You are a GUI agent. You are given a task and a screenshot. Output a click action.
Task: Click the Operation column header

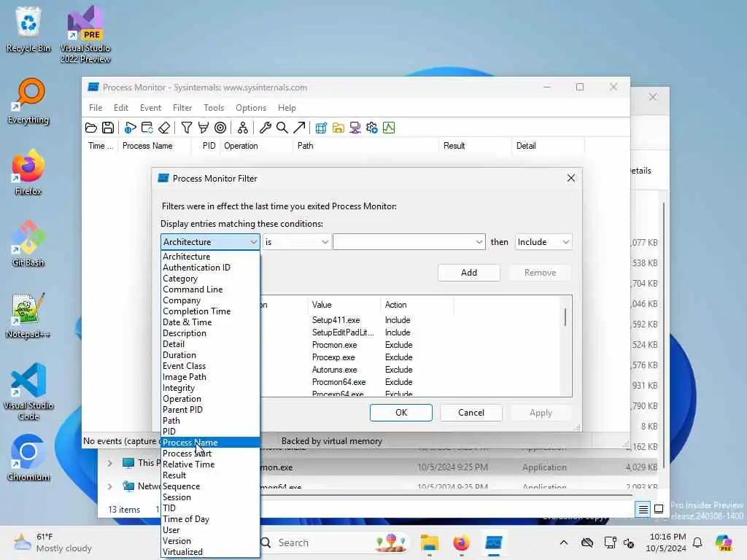256,146
